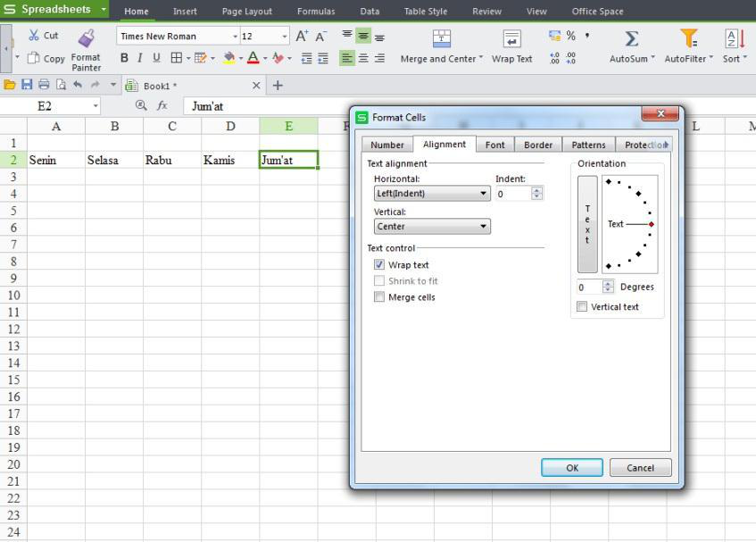756x542 pixels.
Task: Open the Formulas ribbon tab
Action: 316,12
